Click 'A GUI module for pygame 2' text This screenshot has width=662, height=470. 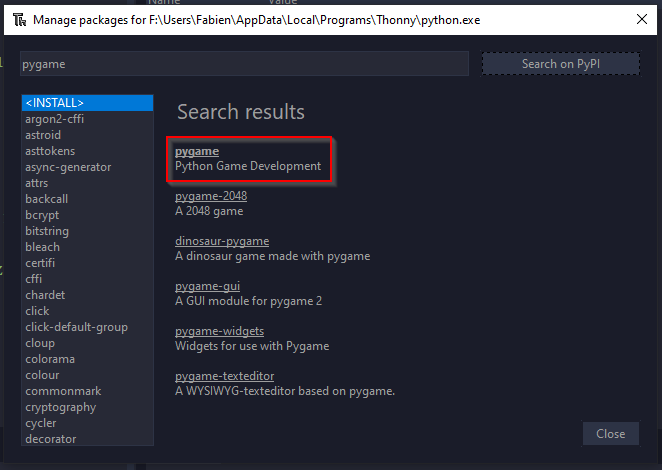pyautogui.click(x=248, y=301)
